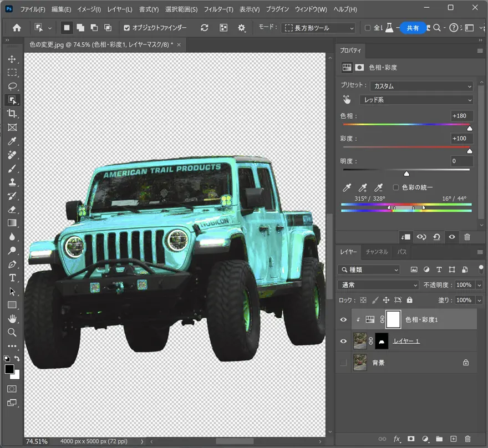This screenshot has width=488, height=448.
Task: Select the History Brush tool
Action: (12, 196)
